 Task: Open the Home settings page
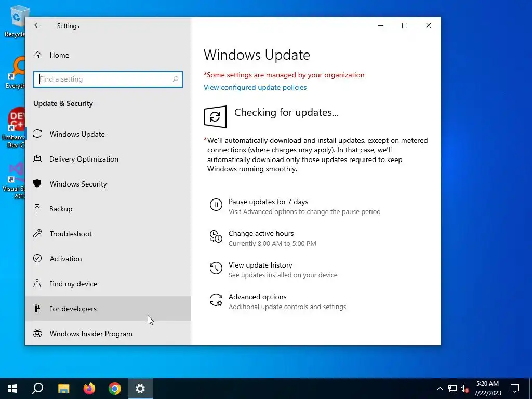point(108,55)
